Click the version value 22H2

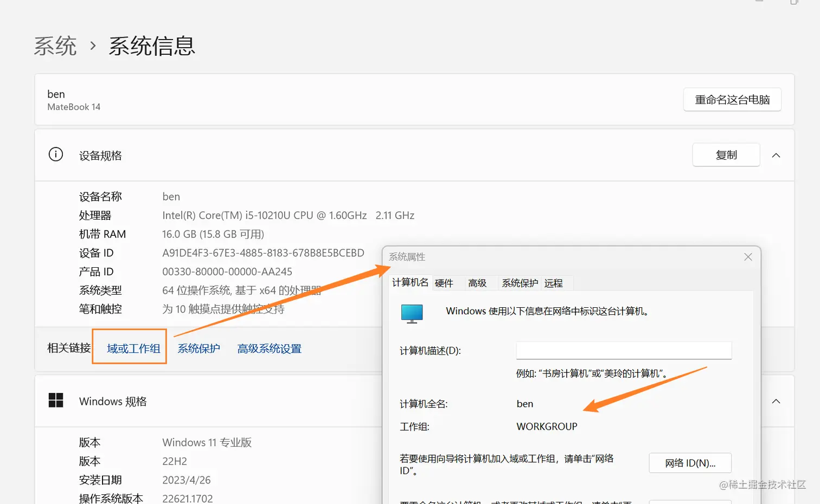click(175, 461)
